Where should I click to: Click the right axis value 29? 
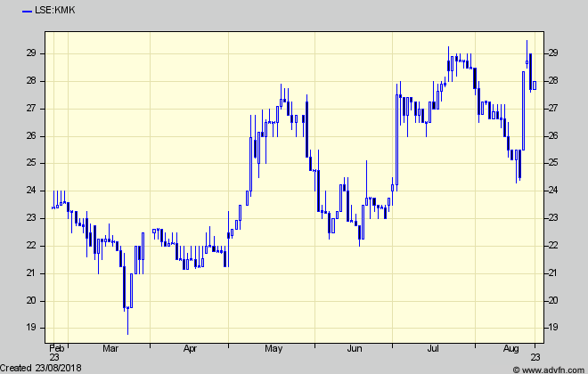click(552, 53)
